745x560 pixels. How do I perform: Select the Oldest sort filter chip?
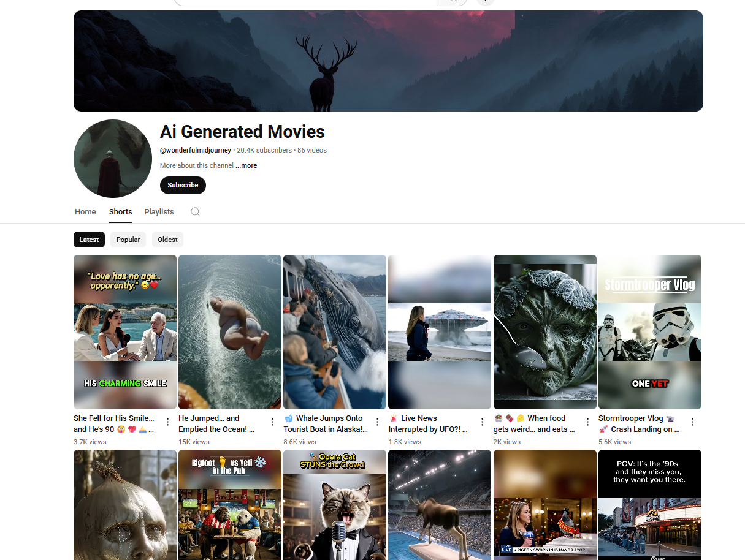tap(167, 240)
